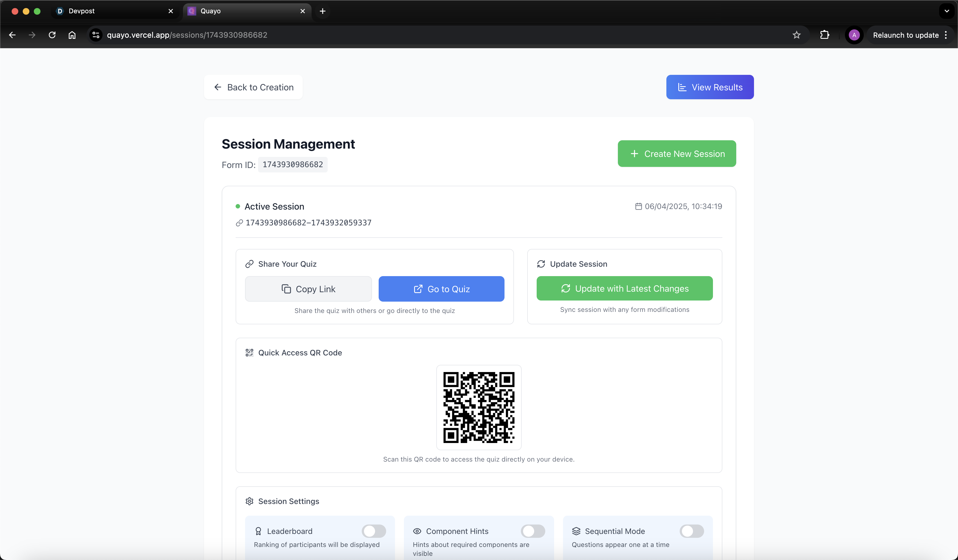Open a new browser tab with plus icon
Viewport: 958px width, 560px height.
[322, 11]
